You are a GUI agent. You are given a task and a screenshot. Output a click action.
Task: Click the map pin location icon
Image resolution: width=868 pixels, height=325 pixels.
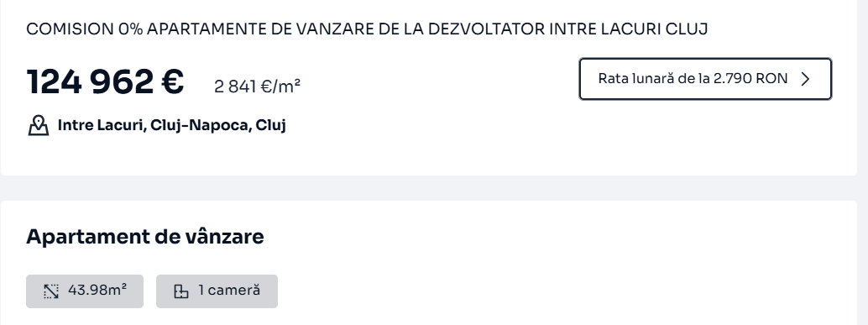(39, 126)
